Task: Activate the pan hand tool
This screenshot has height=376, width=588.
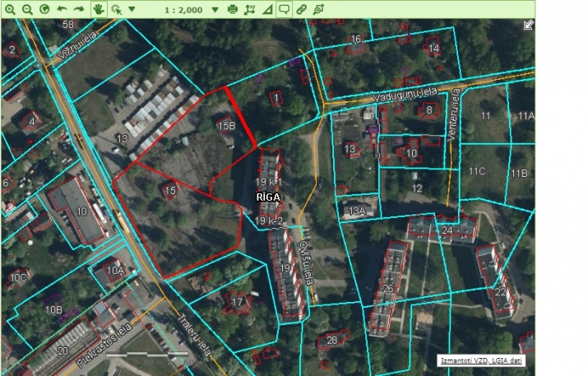Action: point(99,9)
